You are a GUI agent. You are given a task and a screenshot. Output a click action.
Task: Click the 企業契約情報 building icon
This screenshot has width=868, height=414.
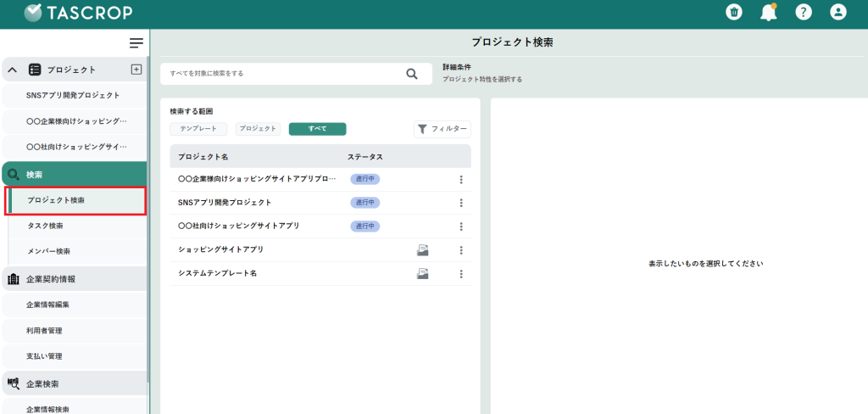click(x=14, y=279)
